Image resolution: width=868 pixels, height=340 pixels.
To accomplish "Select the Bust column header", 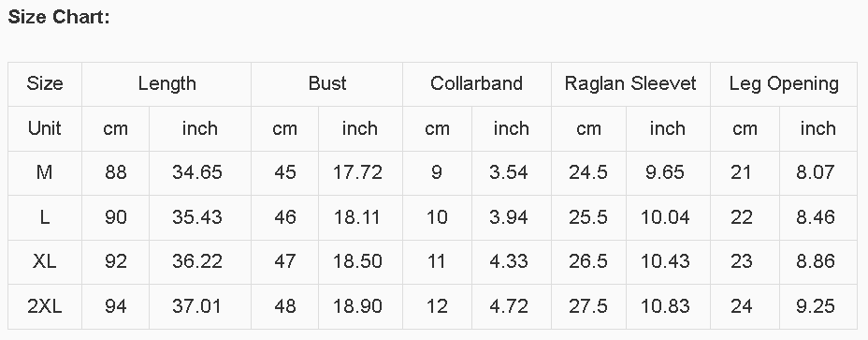I will click(x=327, y=83).
